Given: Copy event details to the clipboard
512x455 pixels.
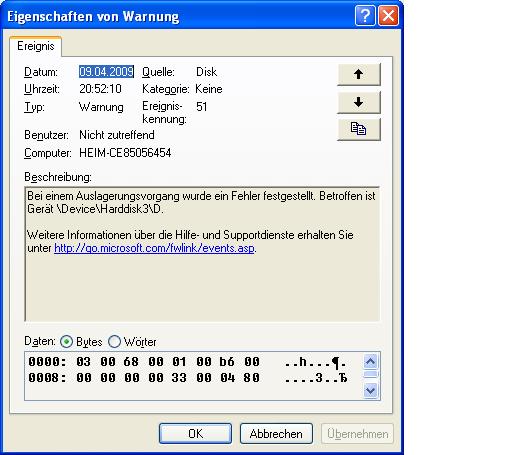Looking at the screenshot, I should [359, 129].
